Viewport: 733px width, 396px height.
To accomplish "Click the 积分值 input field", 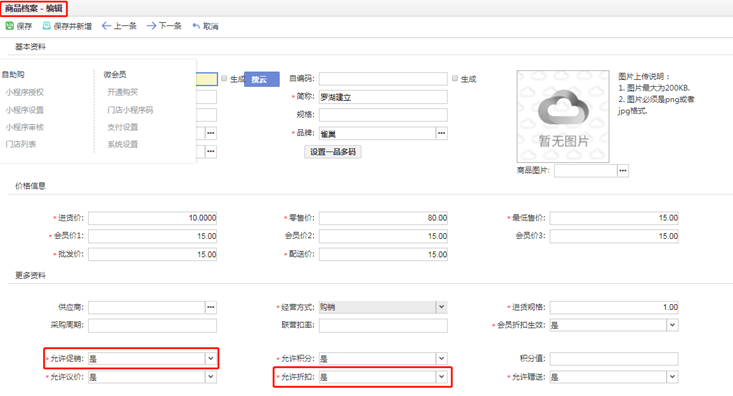I will (614, 359).
